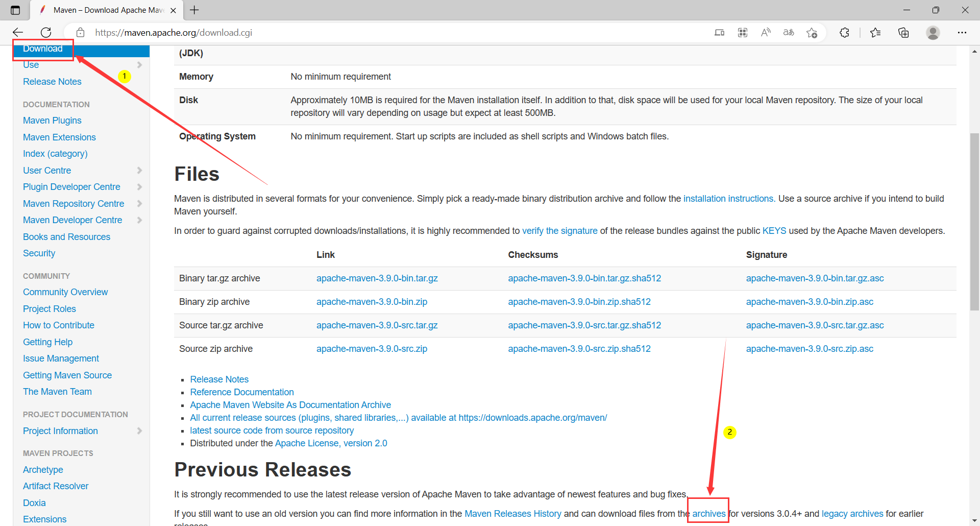980x526 pixels.
Task: Download apache-maven-3.9.0-src.tar.gz
Action: click(x=377, y=325)
